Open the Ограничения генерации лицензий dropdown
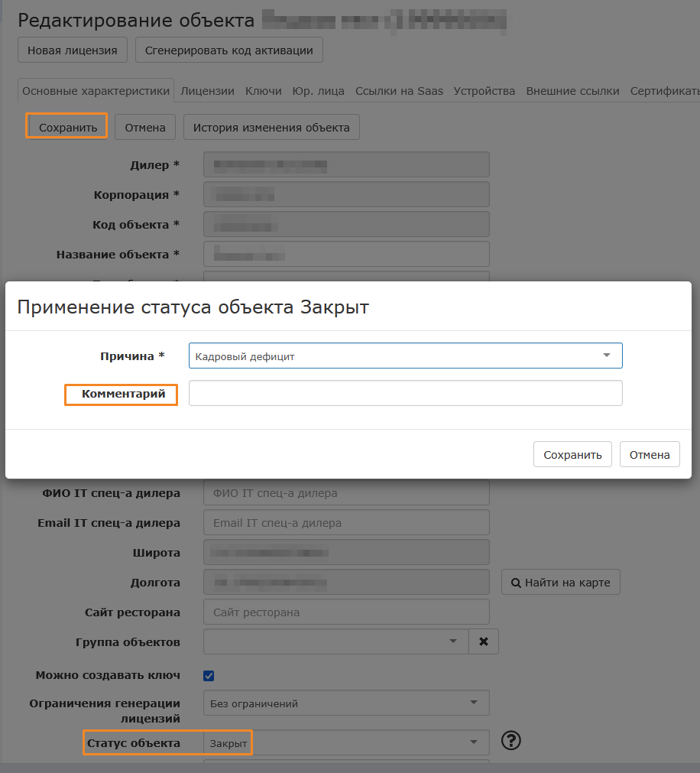This screenshot has height=773, width=700. tap(345, 703)
